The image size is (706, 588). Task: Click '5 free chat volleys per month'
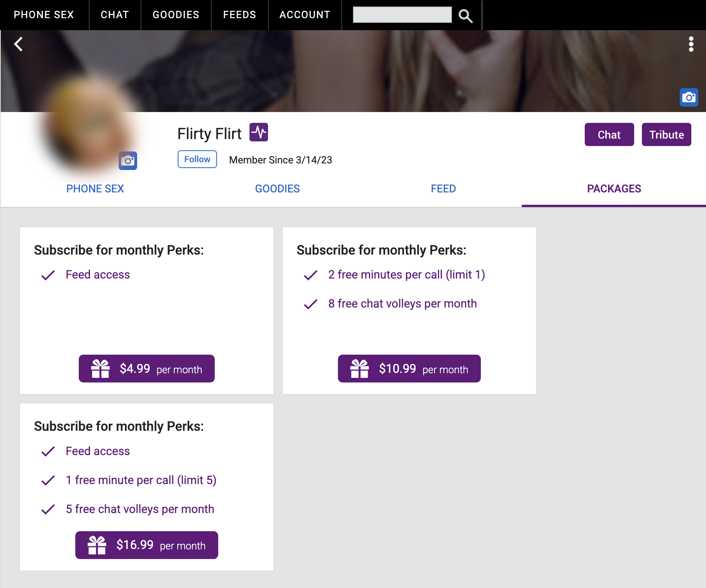(140, 509)
